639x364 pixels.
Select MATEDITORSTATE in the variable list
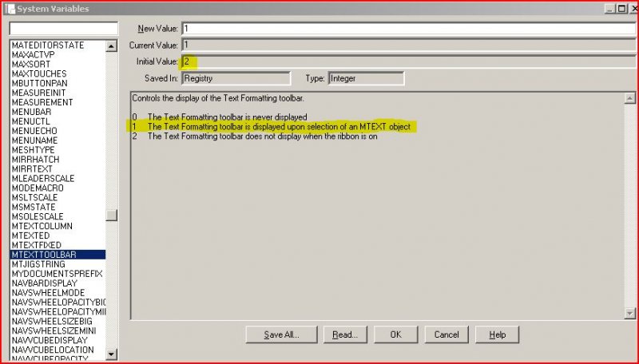(x=58, y=45)
